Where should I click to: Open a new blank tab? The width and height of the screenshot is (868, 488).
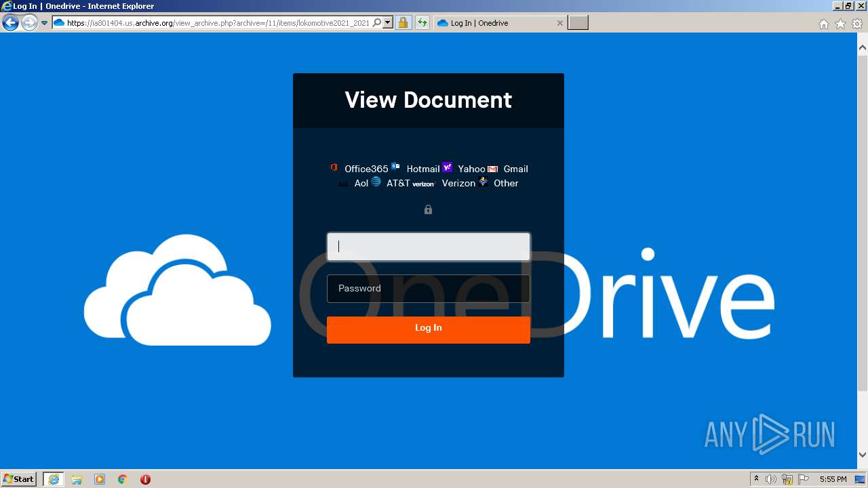pyautogui.click(x=578, y=23)
